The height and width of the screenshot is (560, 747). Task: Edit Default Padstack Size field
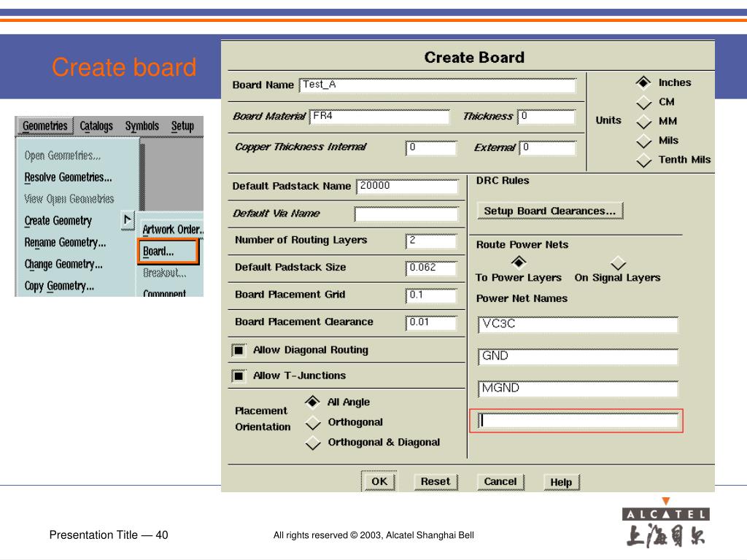point(430,268)
